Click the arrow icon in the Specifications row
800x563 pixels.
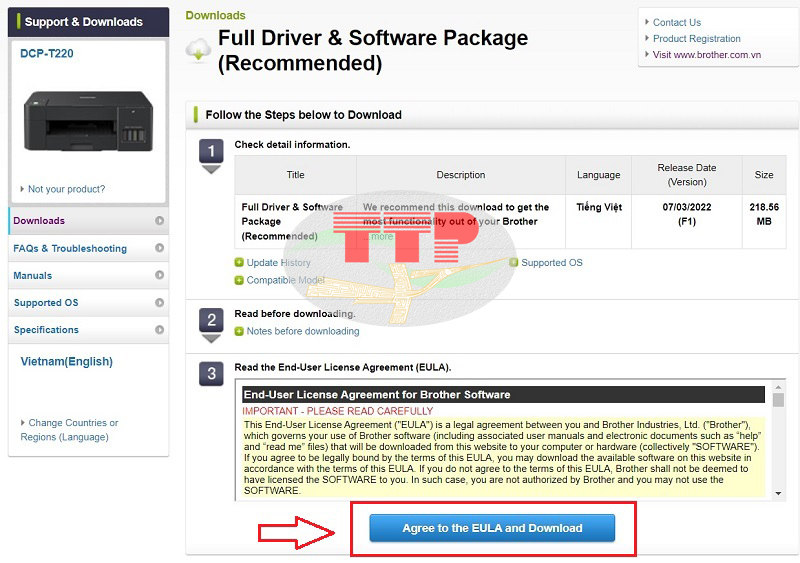[x=160, y=330]
